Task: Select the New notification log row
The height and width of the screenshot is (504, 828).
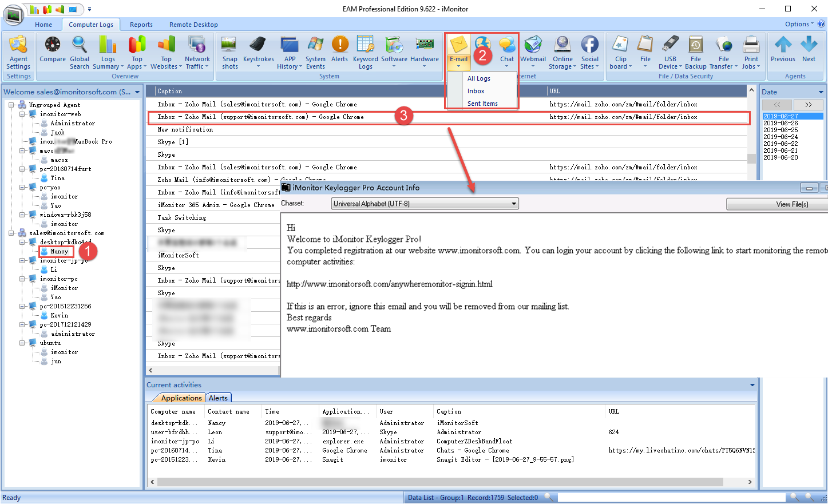Action: pos(446,129)
